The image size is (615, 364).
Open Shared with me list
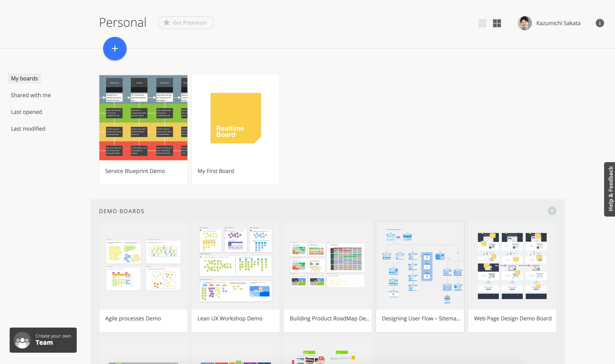click(x=31, y=95)
